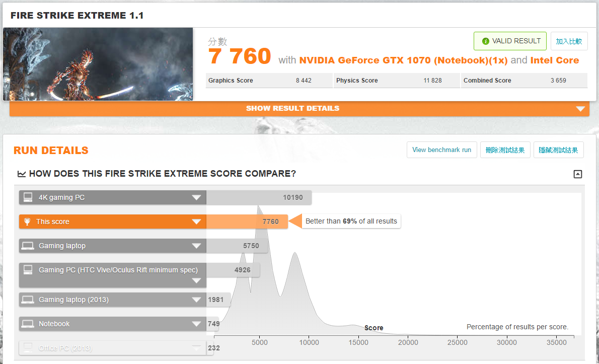Expand Show Result Details bar
Viewport: 599px width, 364px height.
[580, 109]
